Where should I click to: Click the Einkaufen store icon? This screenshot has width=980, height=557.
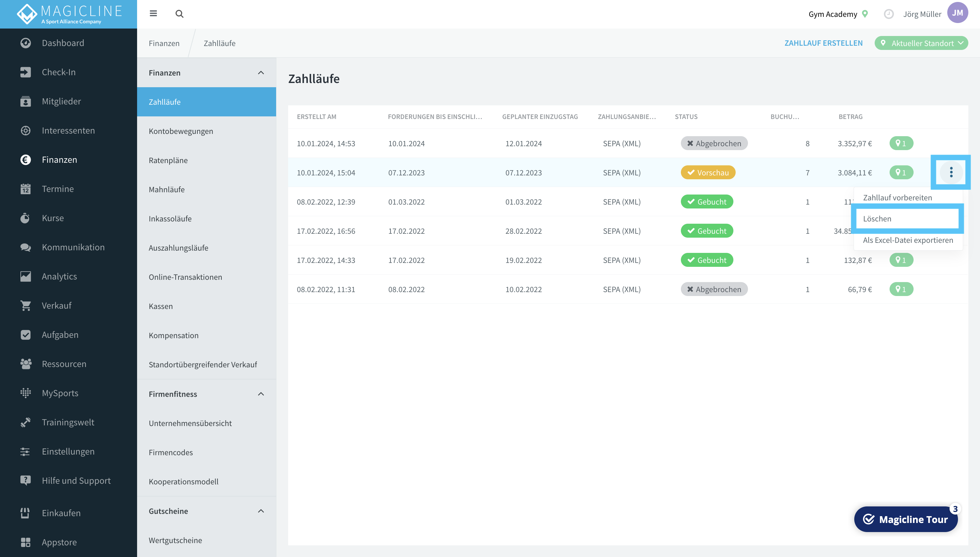click(x=26, y=513)
